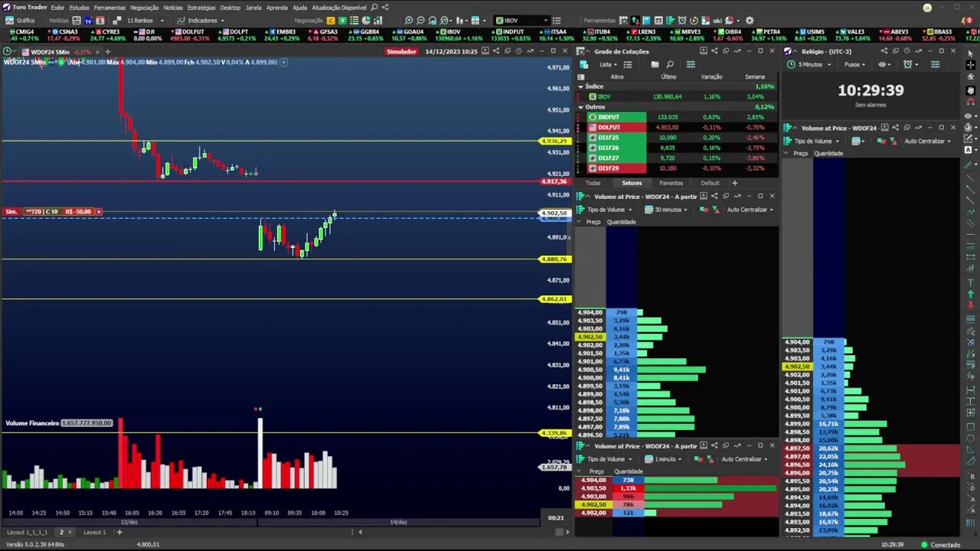Screen dimensions: 980x551
Task: Click the highlighted 4.902,50 price in 30 minutos panel
Action: [x=590, y=337]
